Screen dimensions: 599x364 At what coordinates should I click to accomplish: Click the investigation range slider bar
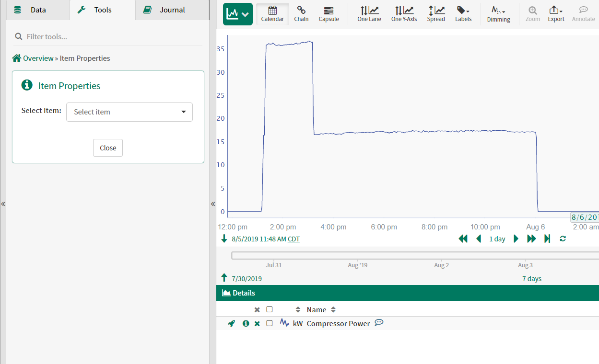coord(412,255)
